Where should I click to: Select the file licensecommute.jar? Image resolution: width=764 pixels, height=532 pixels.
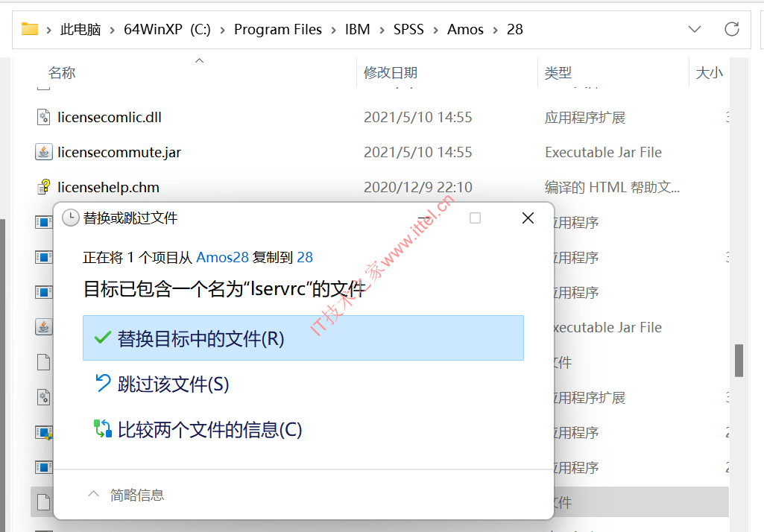[x=119, y=153]
